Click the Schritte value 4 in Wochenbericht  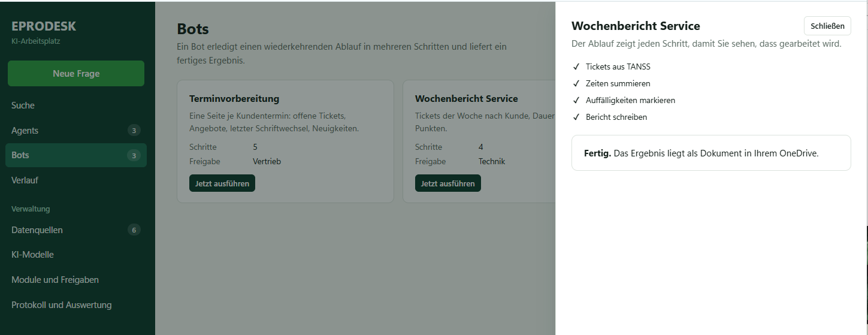coord(481,147)
